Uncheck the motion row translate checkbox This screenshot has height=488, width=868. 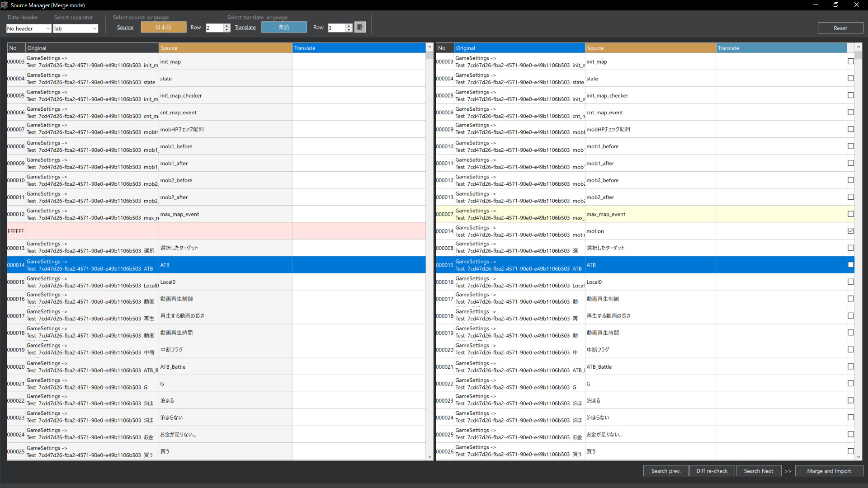(852, 230)
